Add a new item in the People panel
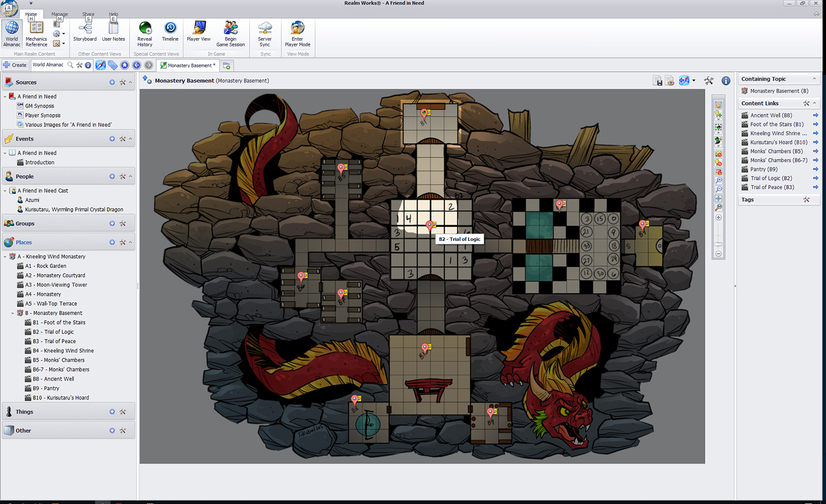 (112, 177)
